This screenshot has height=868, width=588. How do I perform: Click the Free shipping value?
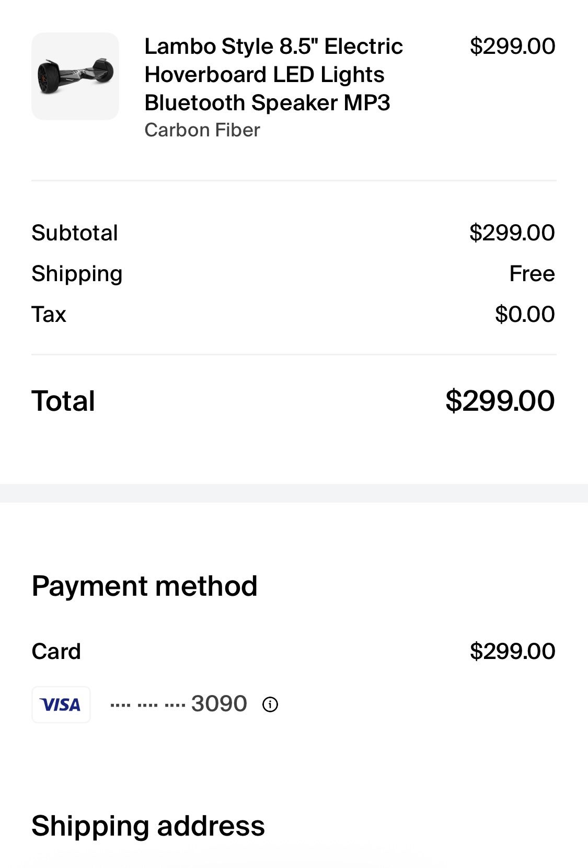532,273
